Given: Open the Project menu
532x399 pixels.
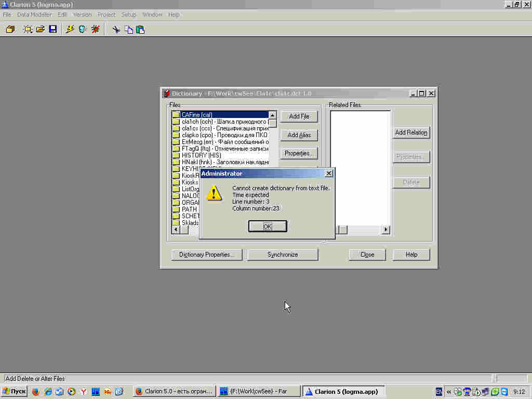Looking at the screenshot, I should click(107, 15).
